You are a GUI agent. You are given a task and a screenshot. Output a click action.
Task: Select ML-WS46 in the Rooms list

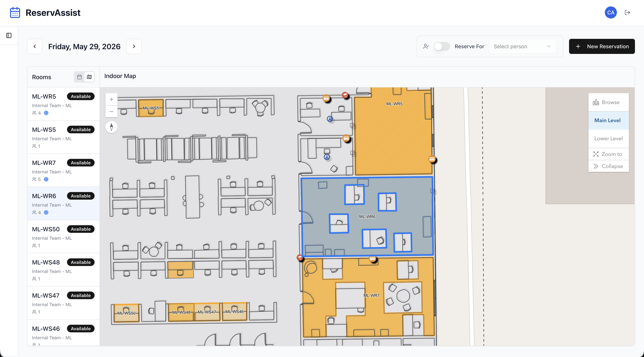[63, 333]
